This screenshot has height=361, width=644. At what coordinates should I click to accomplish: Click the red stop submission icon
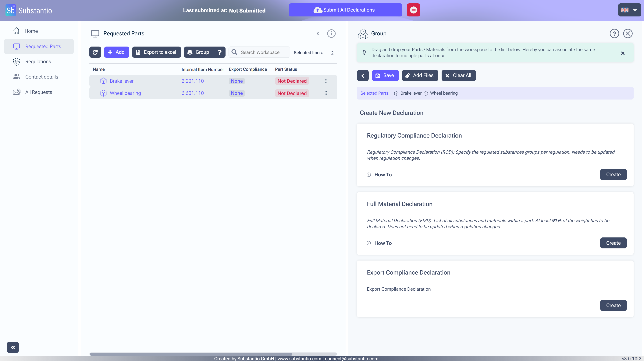pyautogui.click(x=413, y=10)
